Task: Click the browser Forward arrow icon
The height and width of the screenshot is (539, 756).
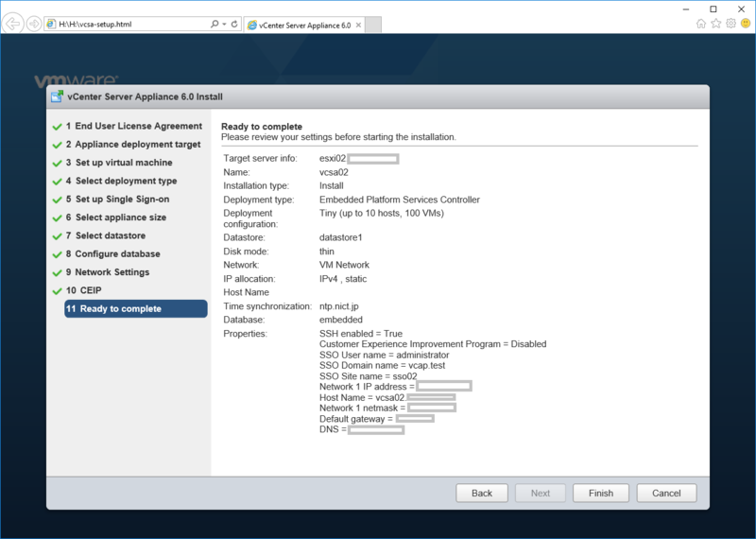Action: 34,24
